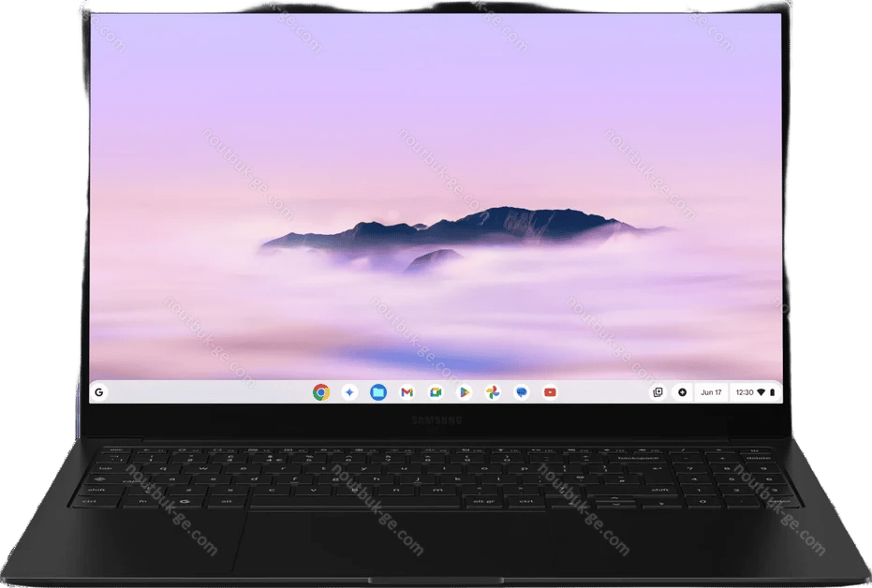Open the Tote holding space
This screenshot has height=588, width=872.
tap(658, 392)
